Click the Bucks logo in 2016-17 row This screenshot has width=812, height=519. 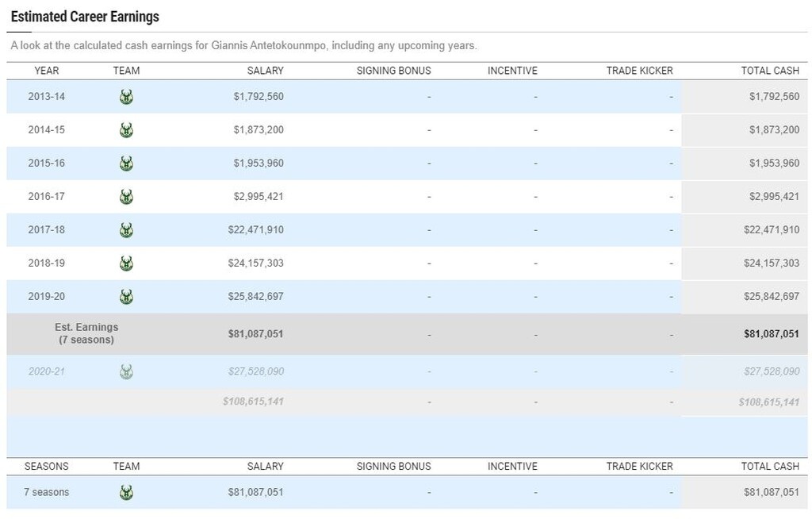click(x=126, y=197)
